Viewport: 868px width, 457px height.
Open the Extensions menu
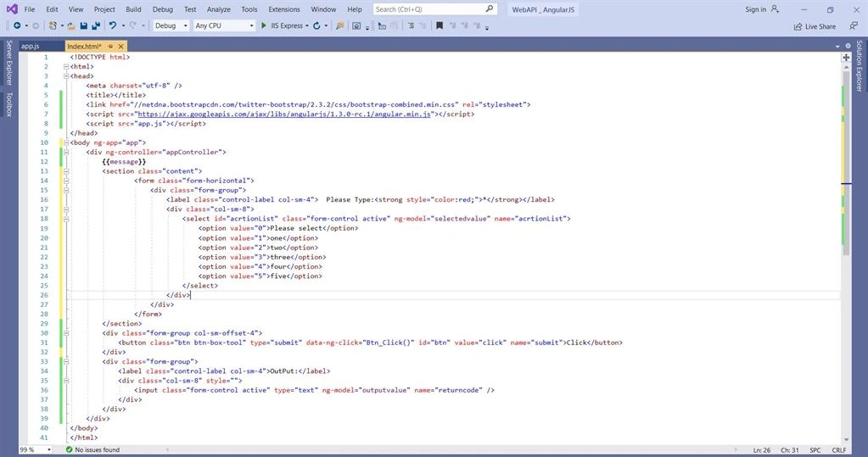(x=284, y=9)
